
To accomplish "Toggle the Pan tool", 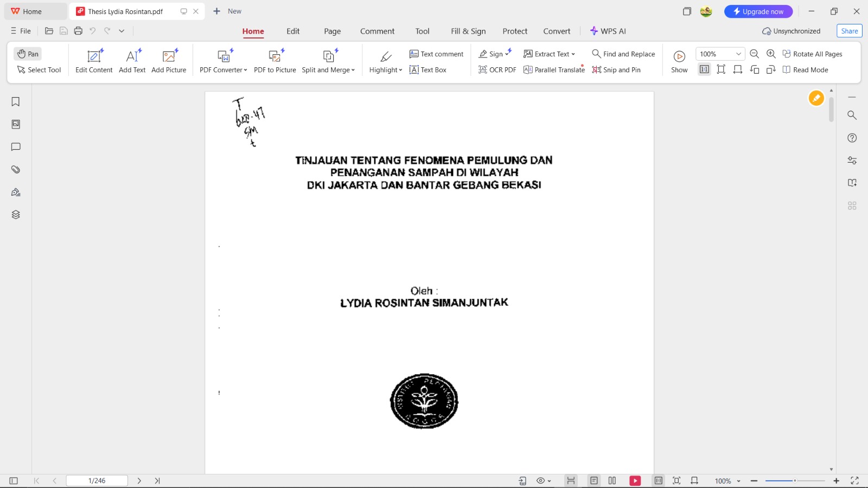I will [28, 54].
